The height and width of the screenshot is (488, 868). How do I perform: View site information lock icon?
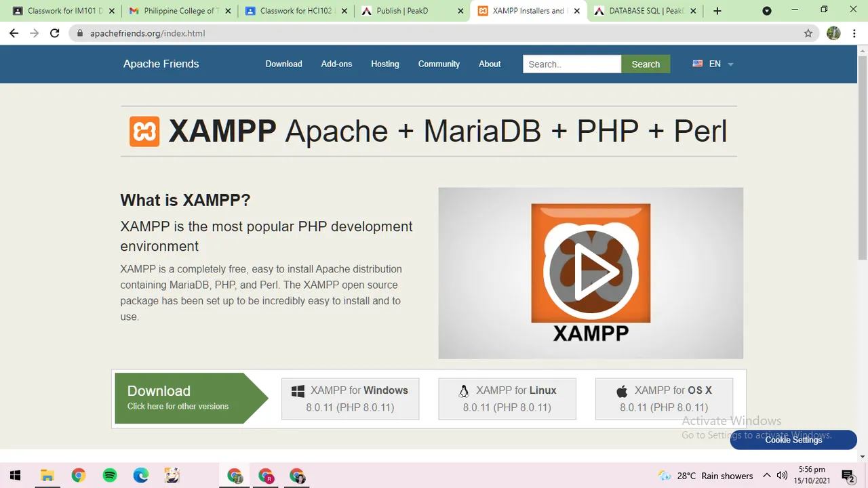coord(80,33)
